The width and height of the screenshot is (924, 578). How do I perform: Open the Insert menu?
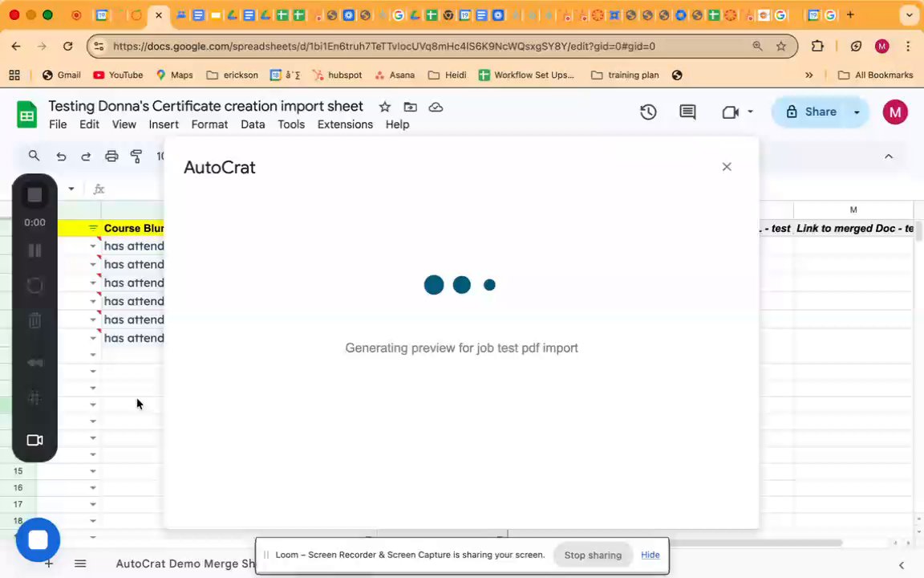point(164,124)
